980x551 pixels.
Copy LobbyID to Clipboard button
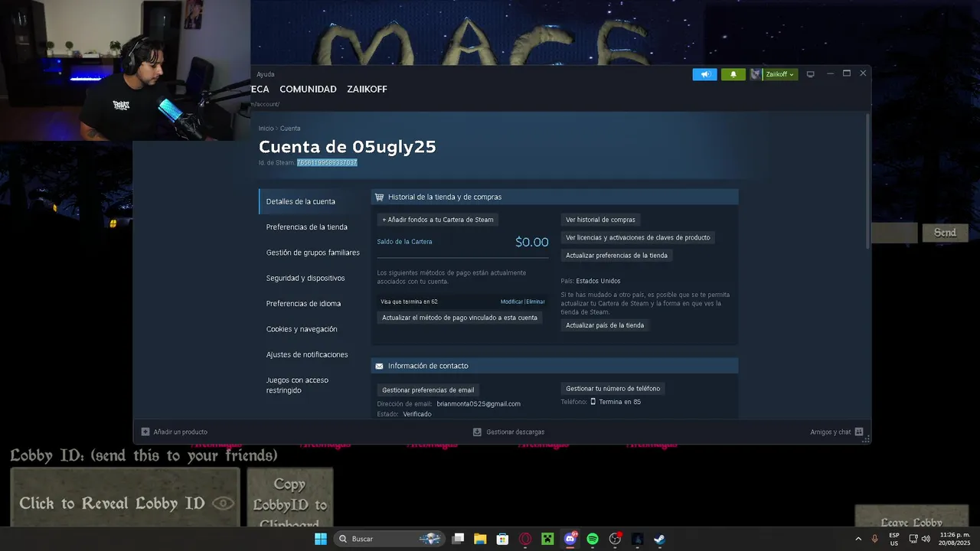pyautogui.click(x=290, y=497)
